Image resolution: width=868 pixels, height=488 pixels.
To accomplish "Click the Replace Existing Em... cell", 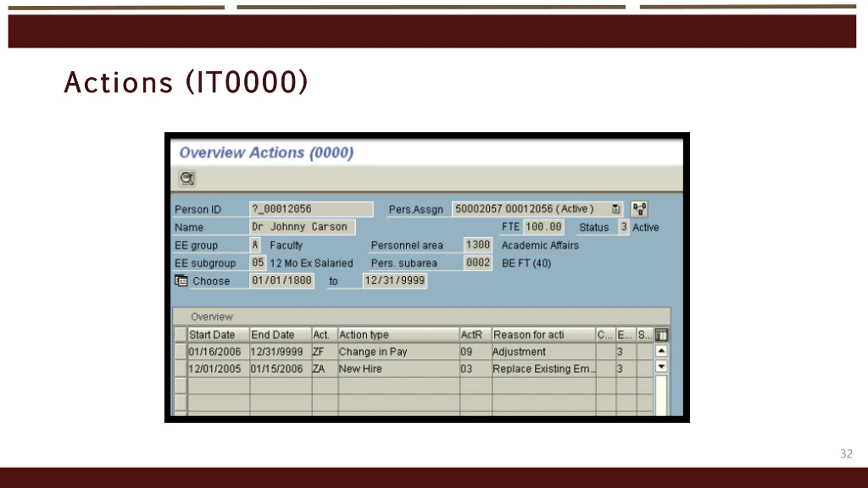I will pyautogui.click(x=544, y=369).
